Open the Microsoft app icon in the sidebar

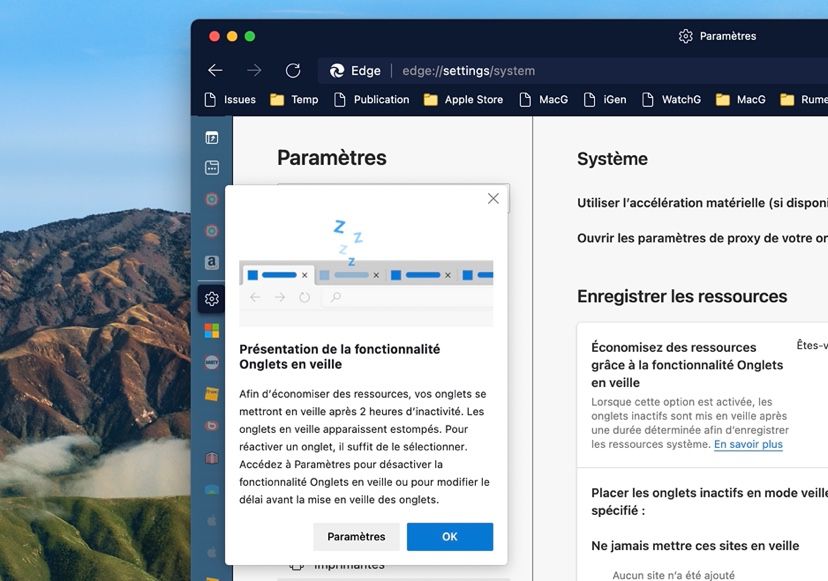(212, 330)
